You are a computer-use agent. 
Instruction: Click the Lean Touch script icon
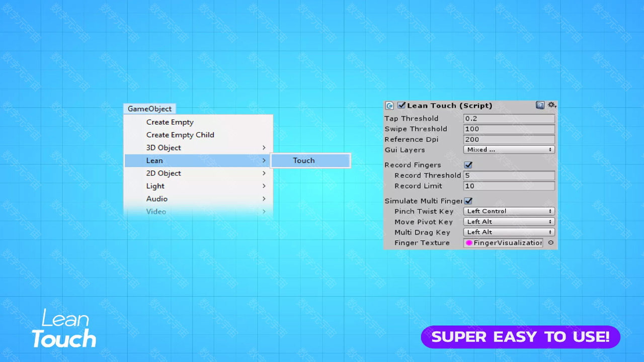coord(389,106)
